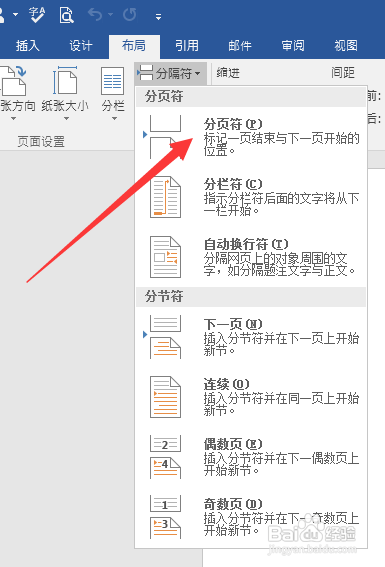
Task: Go to the 审阅 ribbon tab
Action: tap(293, 46)
